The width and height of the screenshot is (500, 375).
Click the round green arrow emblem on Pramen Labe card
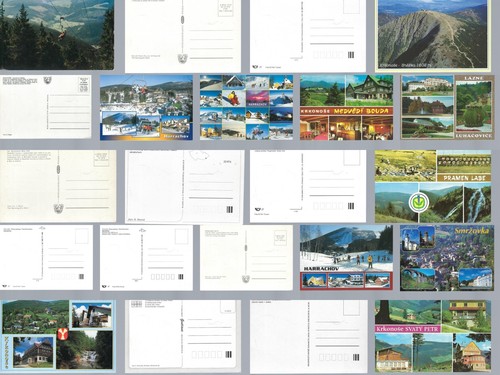(x=419, y=201)
